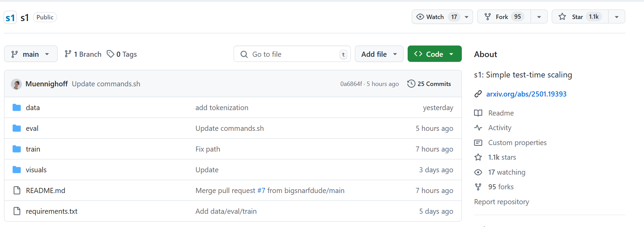Open the Star lists dropdown arrow
The height and width of the screenshot is (227, 644).
(617, 17)
